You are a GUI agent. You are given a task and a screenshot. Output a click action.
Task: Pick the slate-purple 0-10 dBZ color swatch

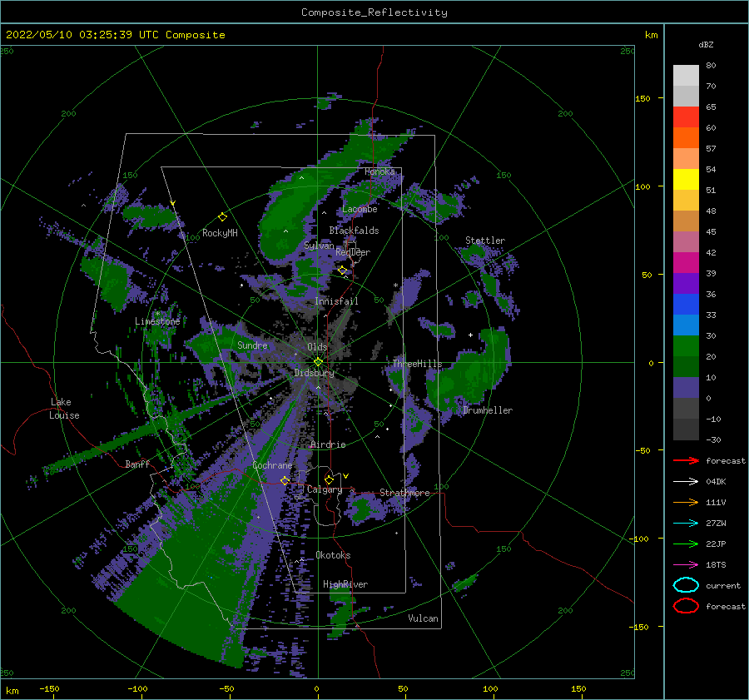point(686,388)
